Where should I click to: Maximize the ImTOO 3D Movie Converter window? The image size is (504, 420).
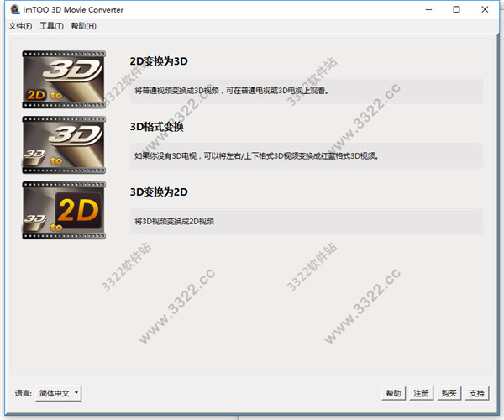[456, 9]
